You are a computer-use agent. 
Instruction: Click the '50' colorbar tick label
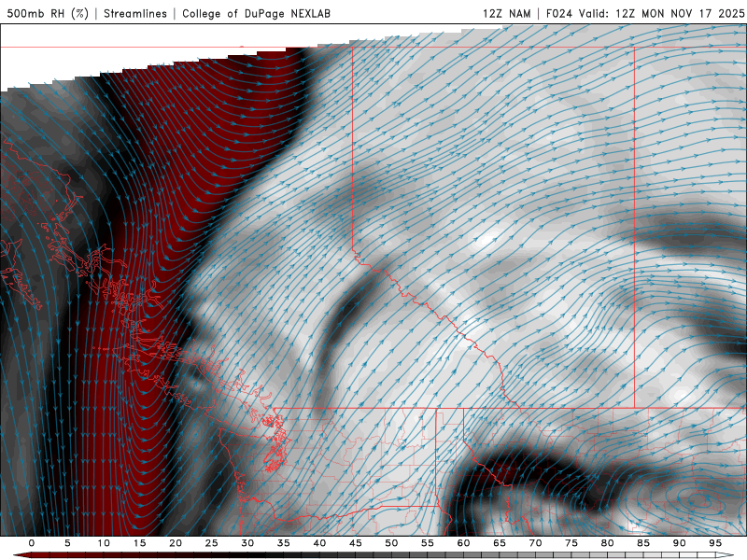coord(391,543)
